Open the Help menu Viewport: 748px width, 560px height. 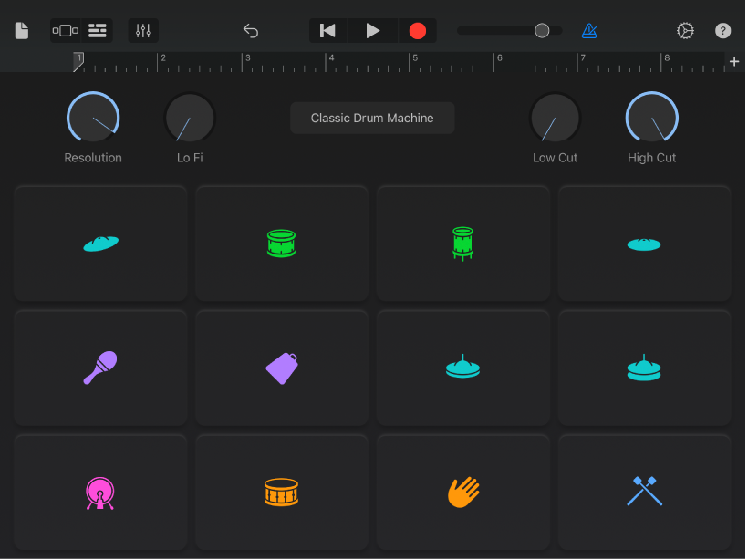click(x=722, y=30)
